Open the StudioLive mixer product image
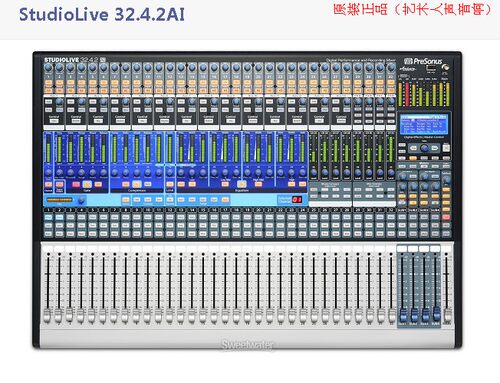Viewport: 500px width, 383px height. [x=247, y=200]
